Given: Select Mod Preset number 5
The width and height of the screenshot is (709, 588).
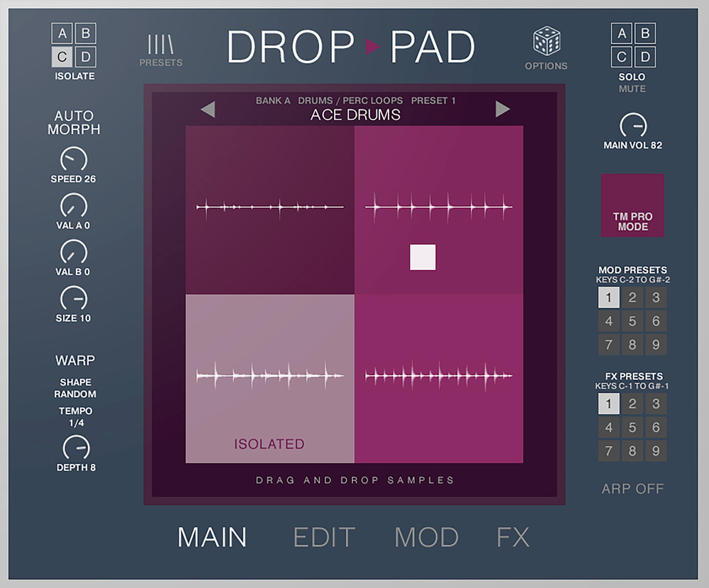Looking at the screenshot, I should (632, 321).
